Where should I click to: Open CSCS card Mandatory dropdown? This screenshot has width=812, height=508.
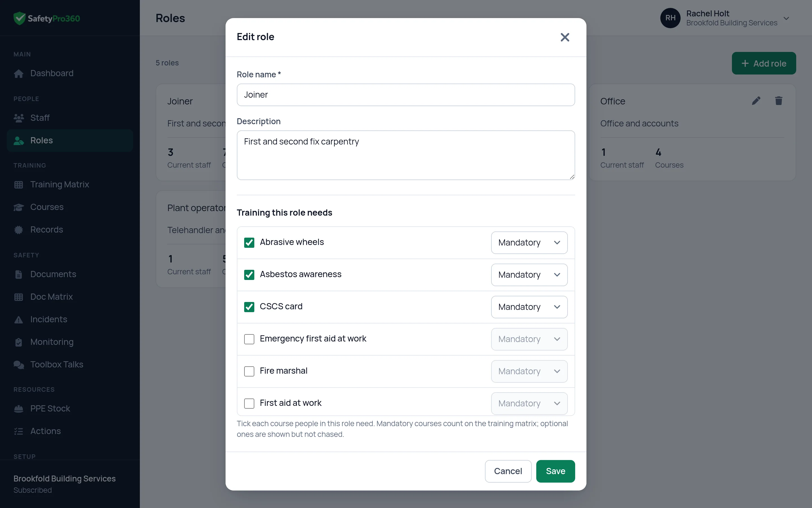529,307
